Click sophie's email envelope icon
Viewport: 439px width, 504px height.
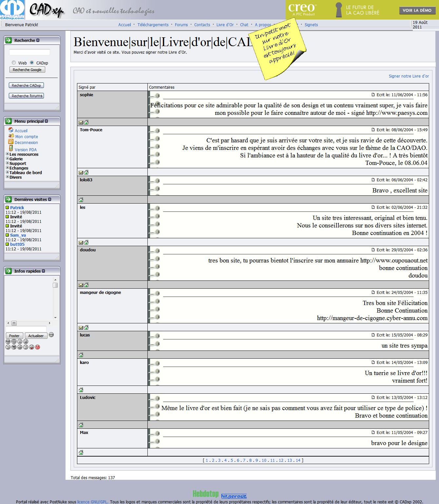81,122
